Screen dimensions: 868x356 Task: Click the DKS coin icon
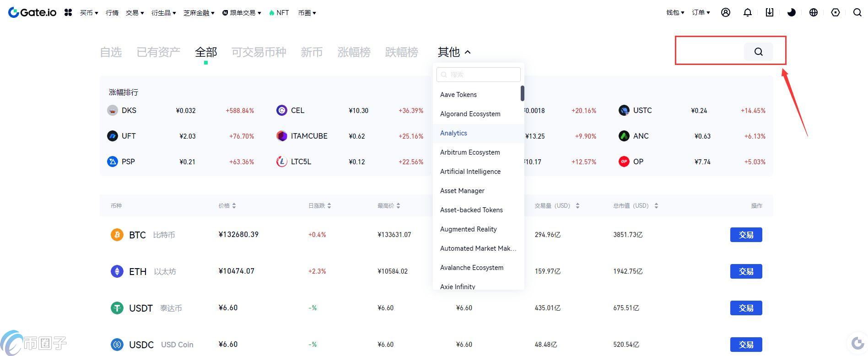click(113, 110)
